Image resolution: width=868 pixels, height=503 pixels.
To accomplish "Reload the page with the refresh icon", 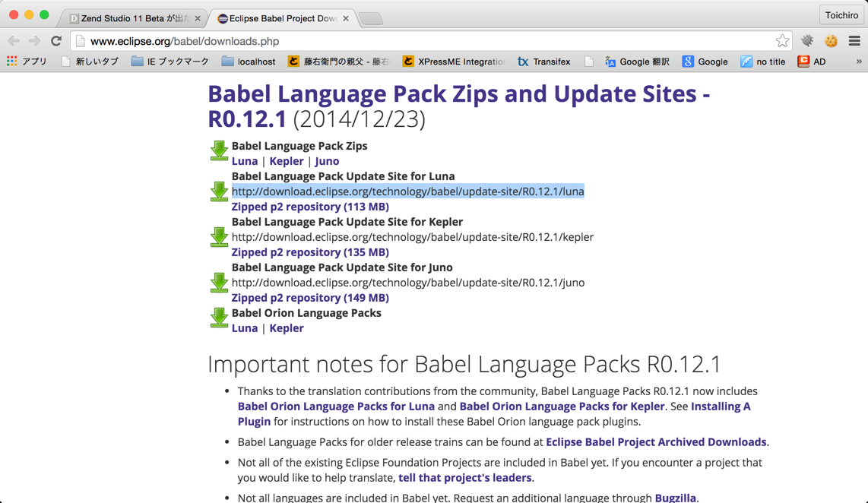I will (56, 41).
